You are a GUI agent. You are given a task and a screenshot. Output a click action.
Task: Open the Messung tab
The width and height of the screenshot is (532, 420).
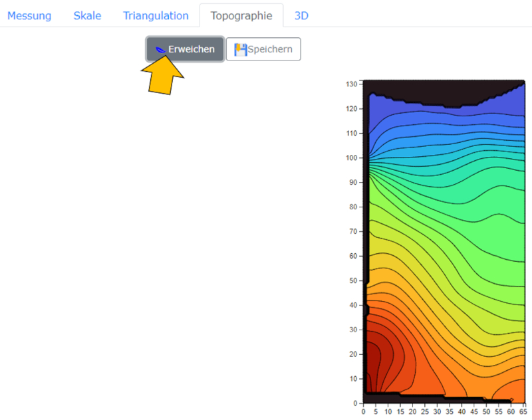(29, 15)
